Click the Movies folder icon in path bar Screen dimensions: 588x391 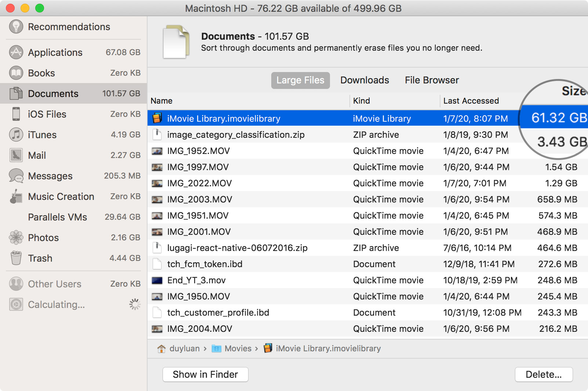pyautogui.click(x=217, y=348)
